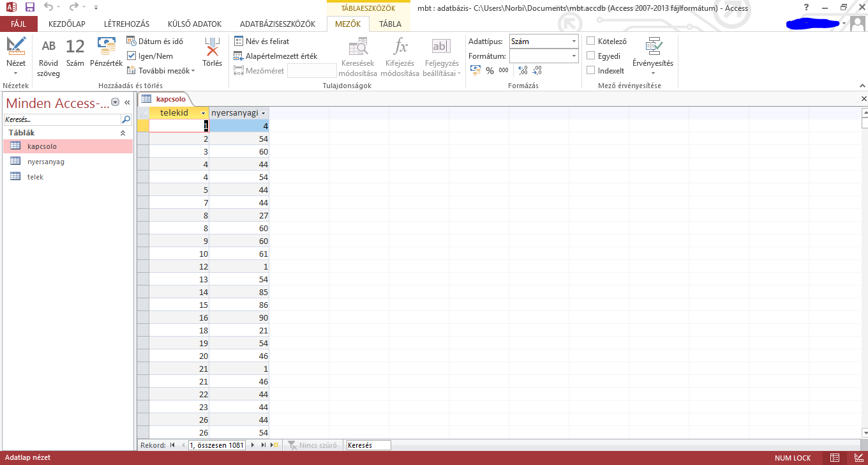Open the telekid column filter arrow
The height and width of the screenshot is (465, 868).
tap(204, 113)
